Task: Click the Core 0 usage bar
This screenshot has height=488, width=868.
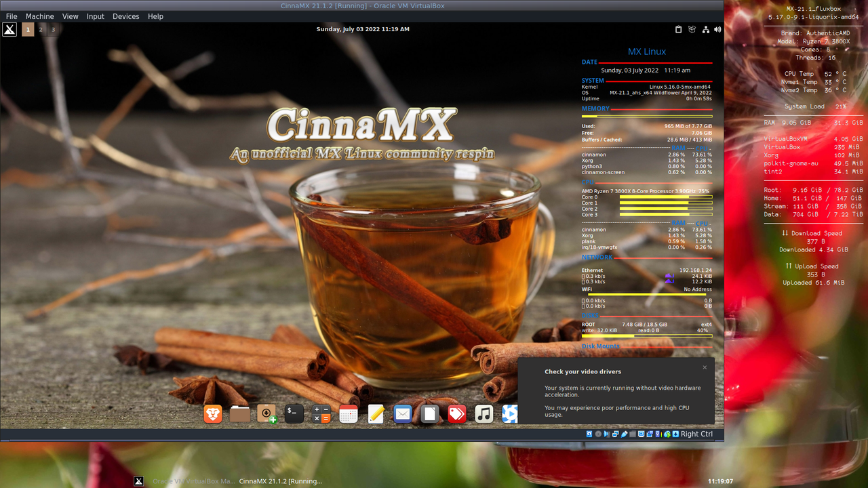Action: click(x=666, y=197)
